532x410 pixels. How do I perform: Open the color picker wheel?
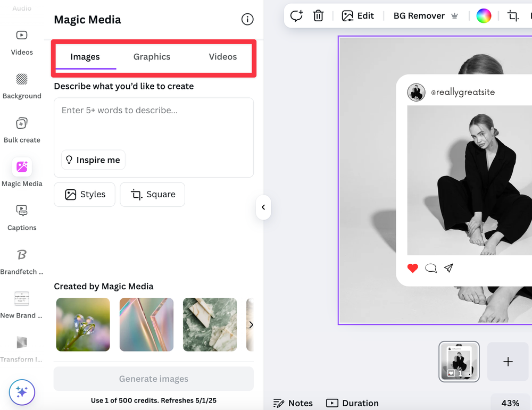click(x=484, y=15)
